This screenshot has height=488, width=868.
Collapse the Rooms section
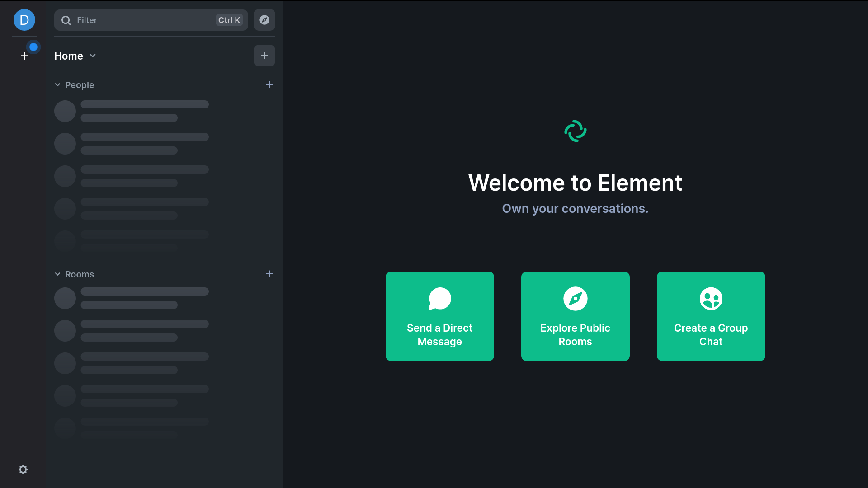click(x=58, y=274)
